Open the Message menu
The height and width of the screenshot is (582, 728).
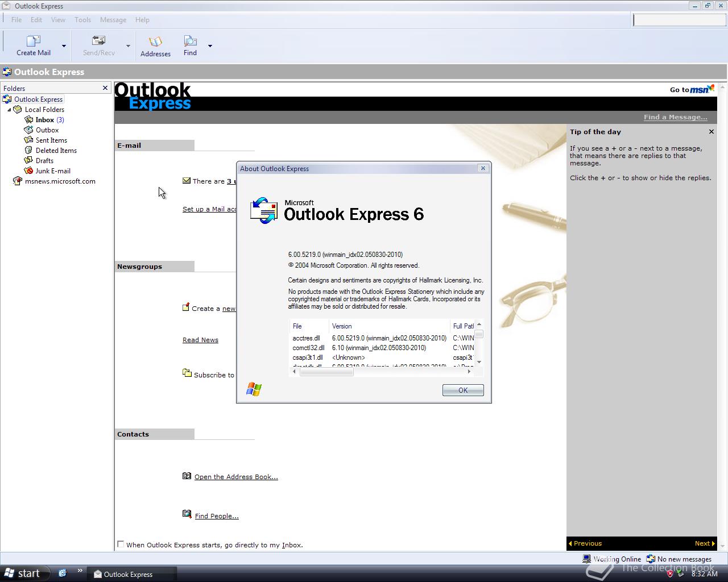(113, 19)
